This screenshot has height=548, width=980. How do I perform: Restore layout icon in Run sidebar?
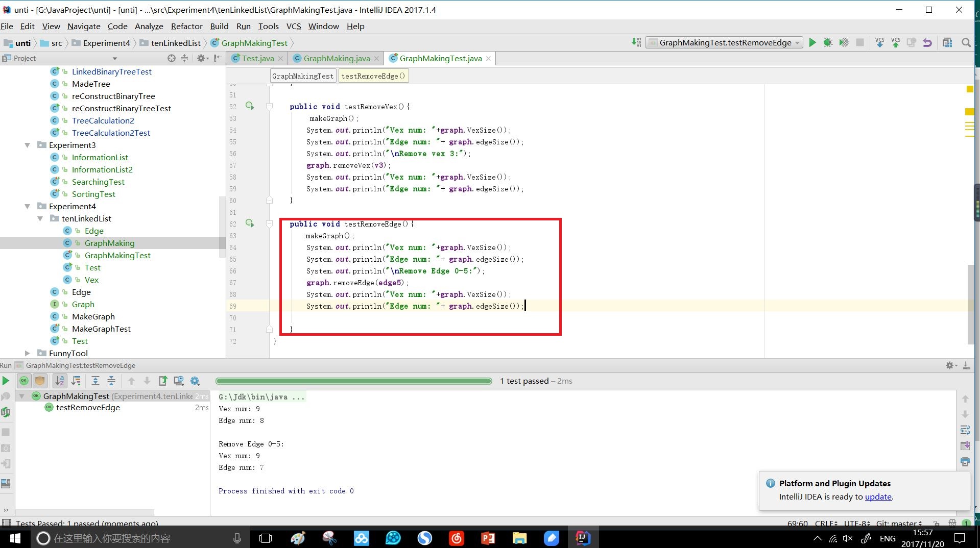(x=6, y=483)
